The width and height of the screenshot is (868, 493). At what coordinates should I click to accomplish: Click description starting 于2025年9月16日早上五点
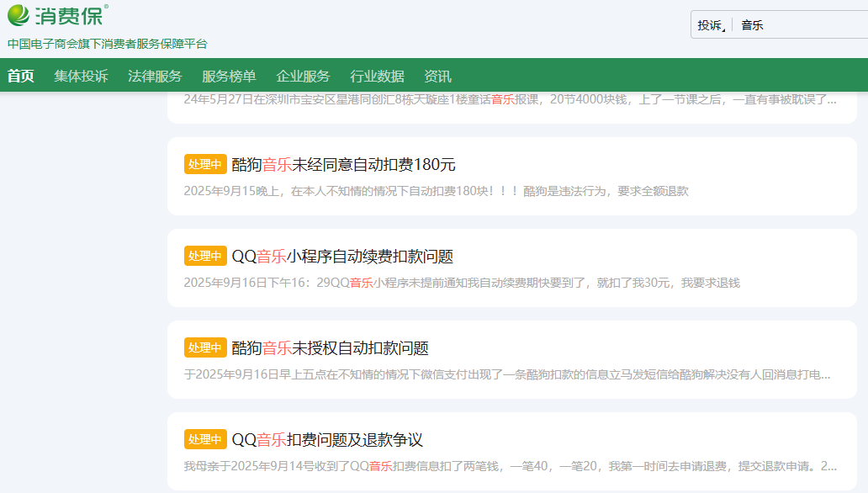[x=507, y=374]
